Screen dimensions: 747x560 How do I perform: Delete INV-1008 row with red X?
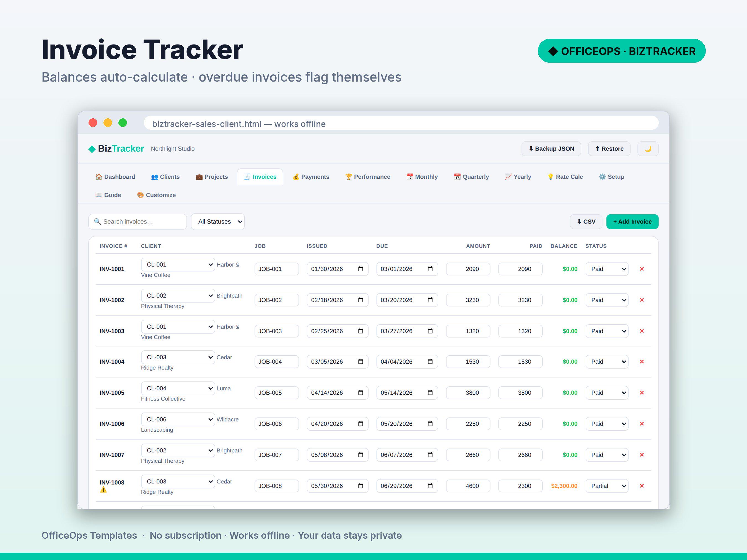pos(642,486)
